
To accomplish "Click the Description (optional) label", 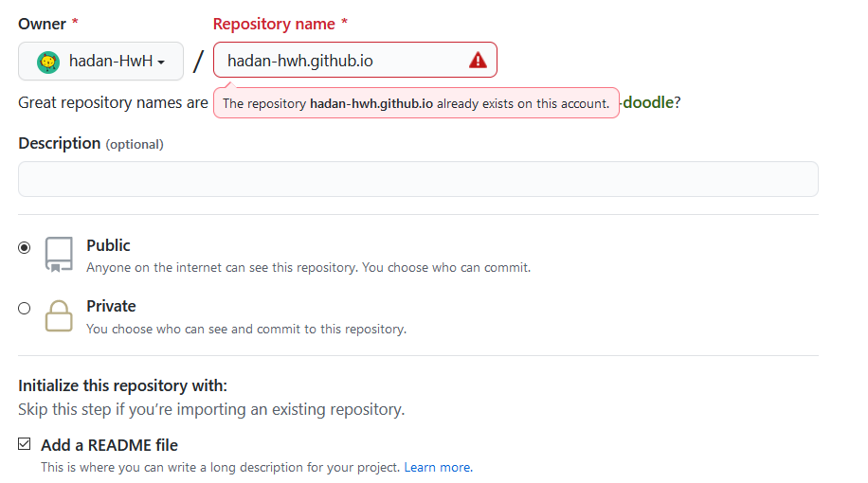I will coord(91,143).
